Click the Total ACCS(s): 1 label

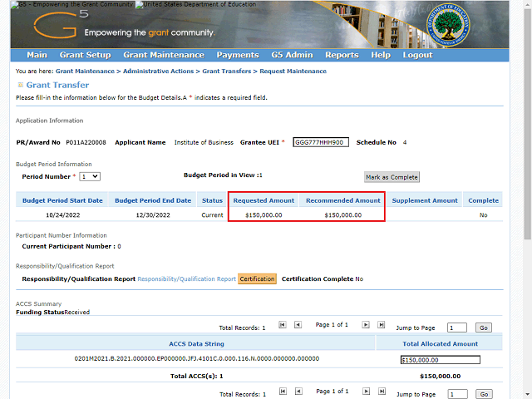197,376
